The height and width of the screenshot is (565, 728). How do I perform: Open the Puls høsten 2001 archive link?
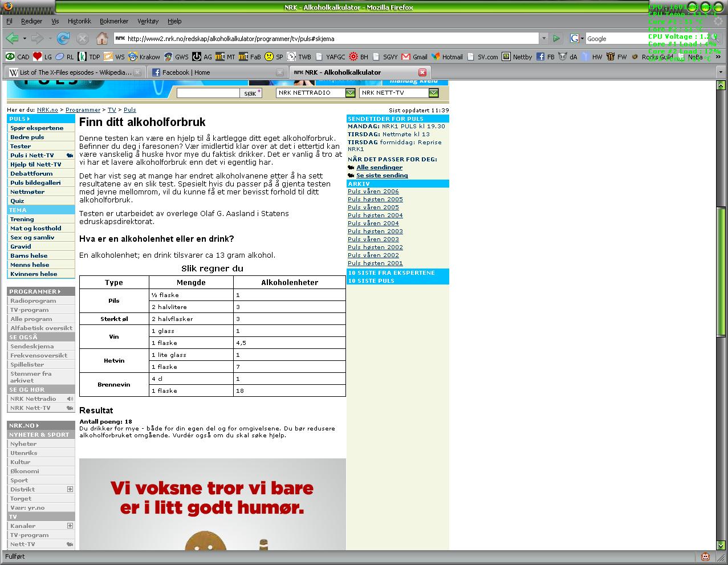click(375, 263)
